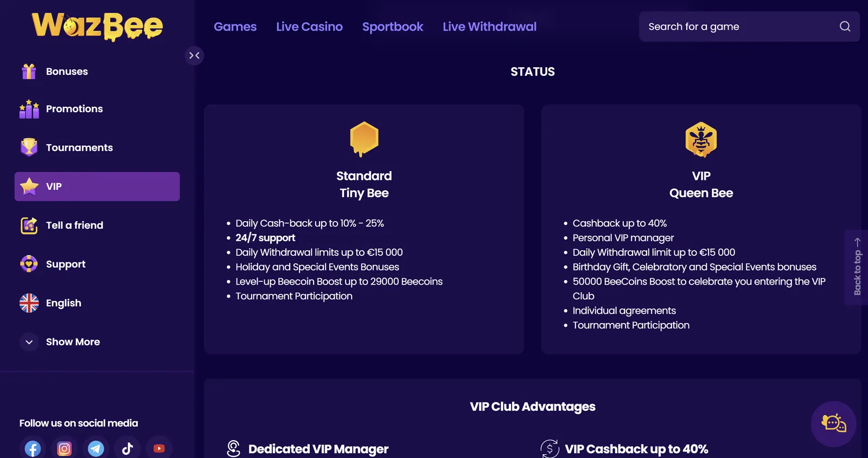Image resolution: width=868 pixels, height=458 pixels.
Task: Collapse the sidebar with the arrows button
Action: (194, 55)
